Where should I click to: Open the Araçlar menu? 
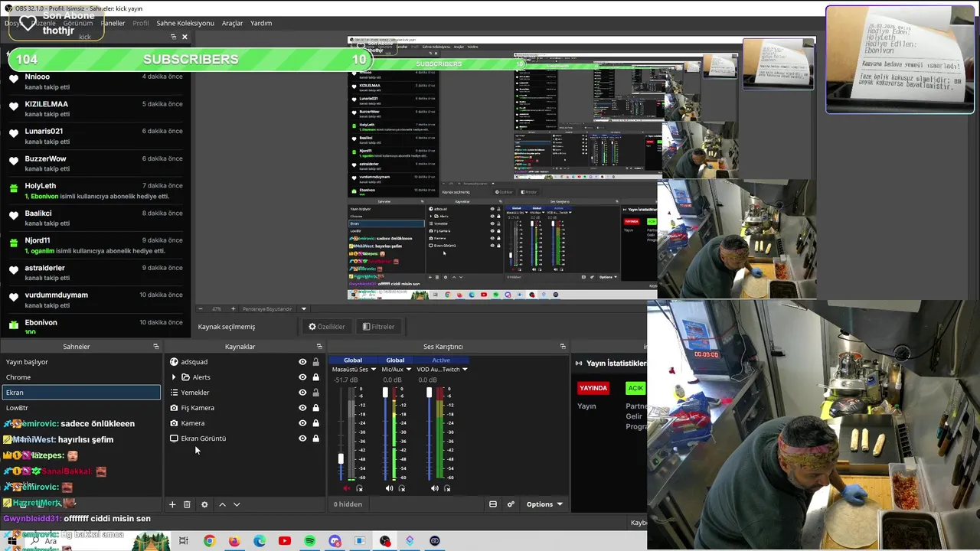point(232,23)
